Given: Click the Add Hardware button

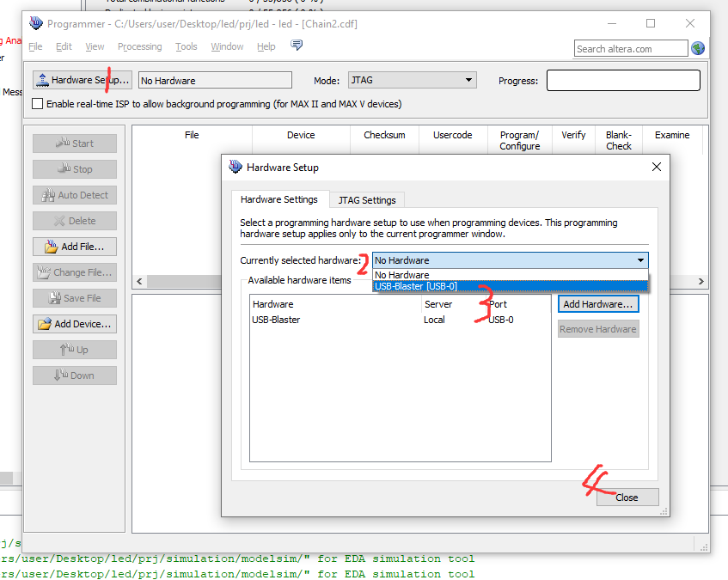Looking at the screenshot, I should coord(598,304).
